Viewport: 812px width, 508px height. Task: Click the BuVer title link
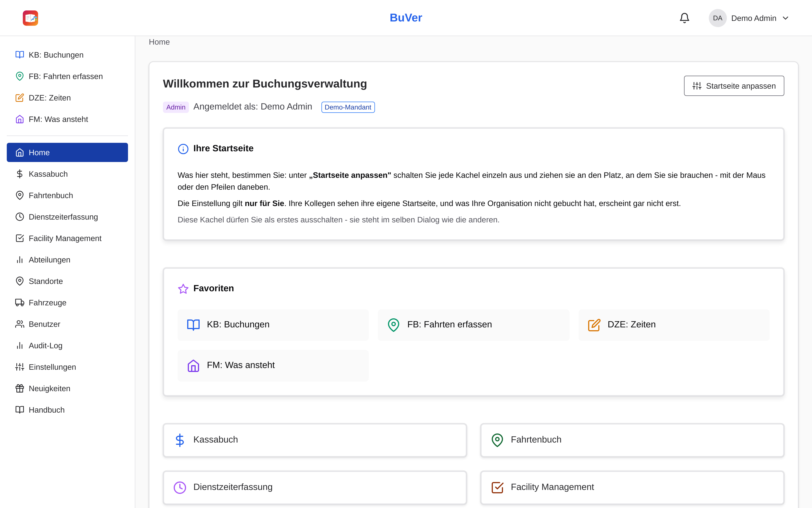406,17
